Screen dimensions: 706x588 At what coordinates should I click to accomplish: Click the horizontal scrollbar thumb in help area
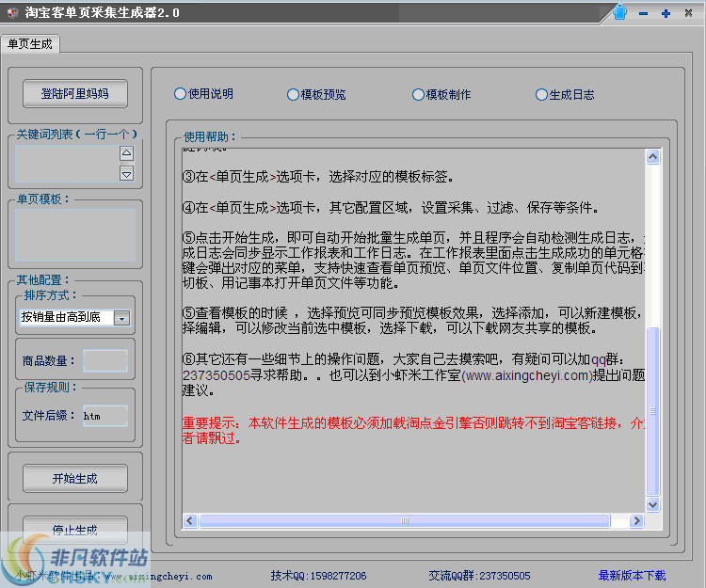(x=405, y=520)
